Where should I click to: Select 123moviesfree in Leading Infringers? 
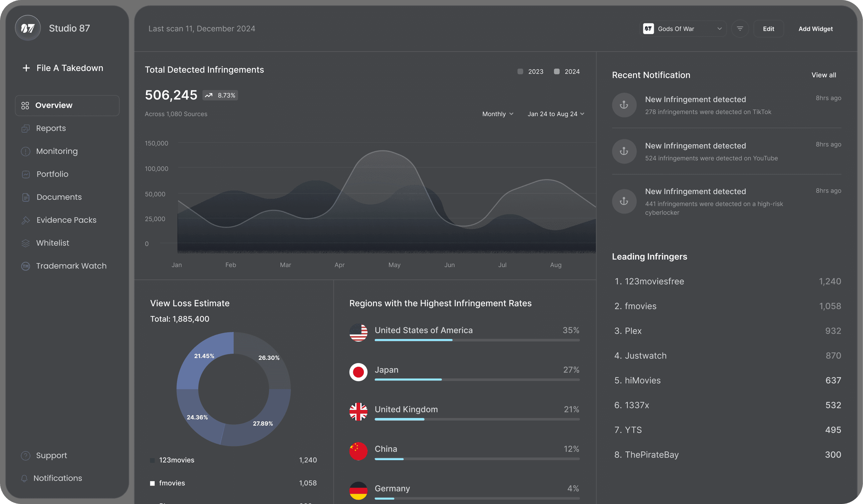click(x=727, y=281)
